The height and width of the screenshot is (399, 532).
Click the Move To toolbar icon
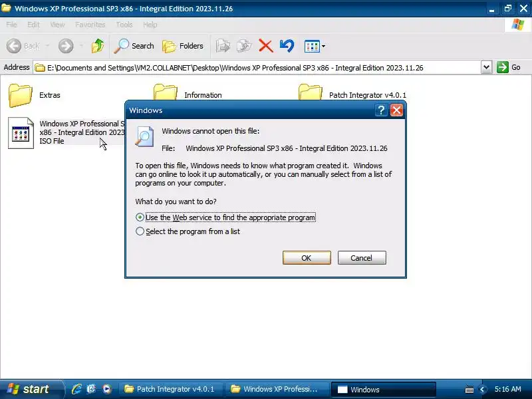point(223,46)
